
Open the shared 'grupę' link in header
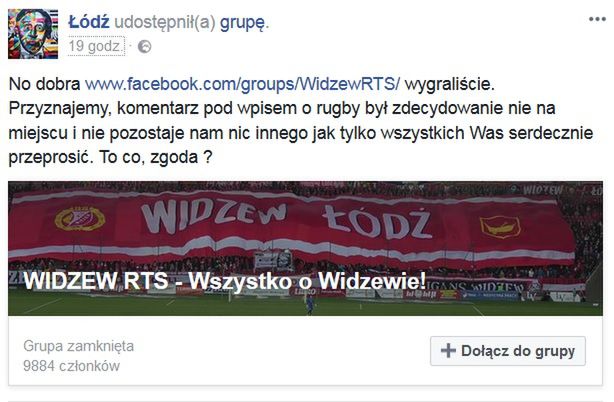(242, 23)
